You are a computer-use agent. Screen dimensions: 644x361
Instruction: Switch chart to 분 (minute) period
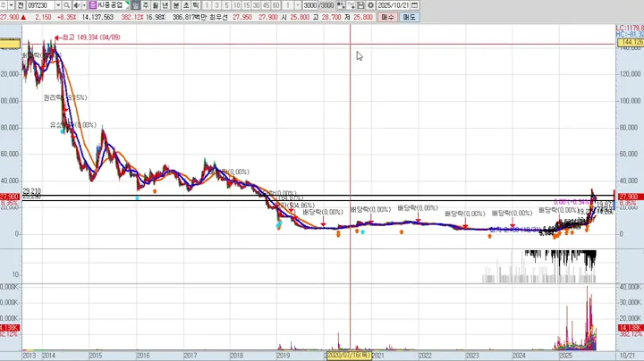coord(176,5)
